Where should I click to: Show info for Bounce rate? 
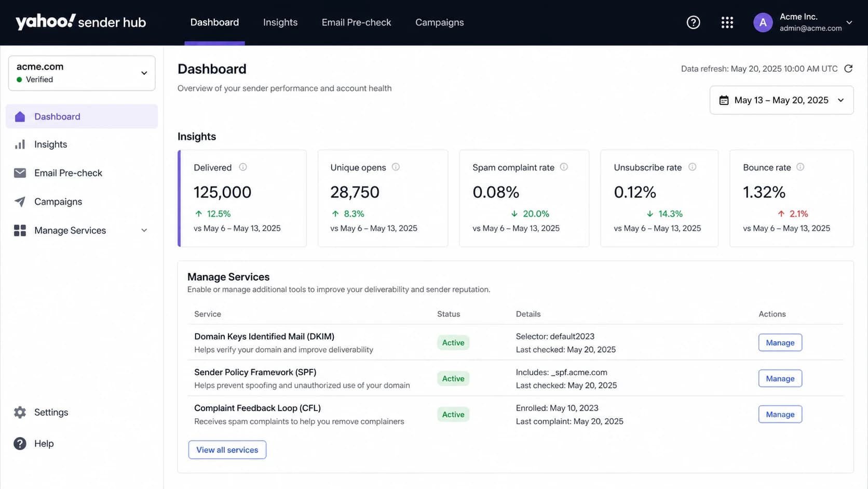point(800,167)
